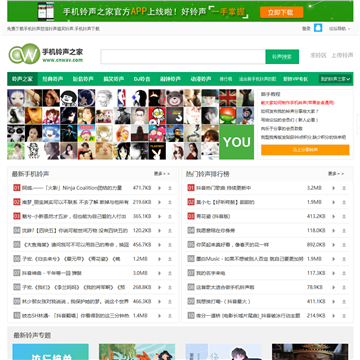Click the green 铃声搜索 search button
The height and width of the screenshot is (360, 360).
tap(282, 57)
